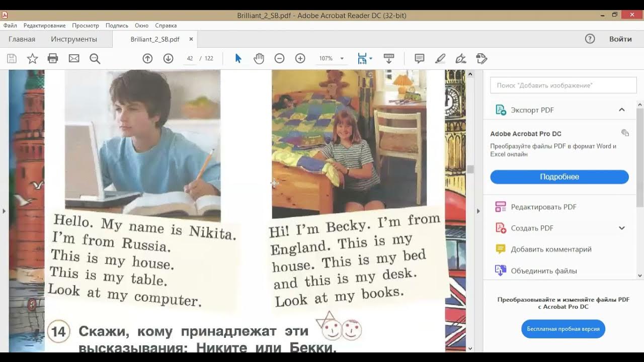644x362 pixels.
Task: Click the Edit PDF tool icon
Action: (x=501, y=207)
